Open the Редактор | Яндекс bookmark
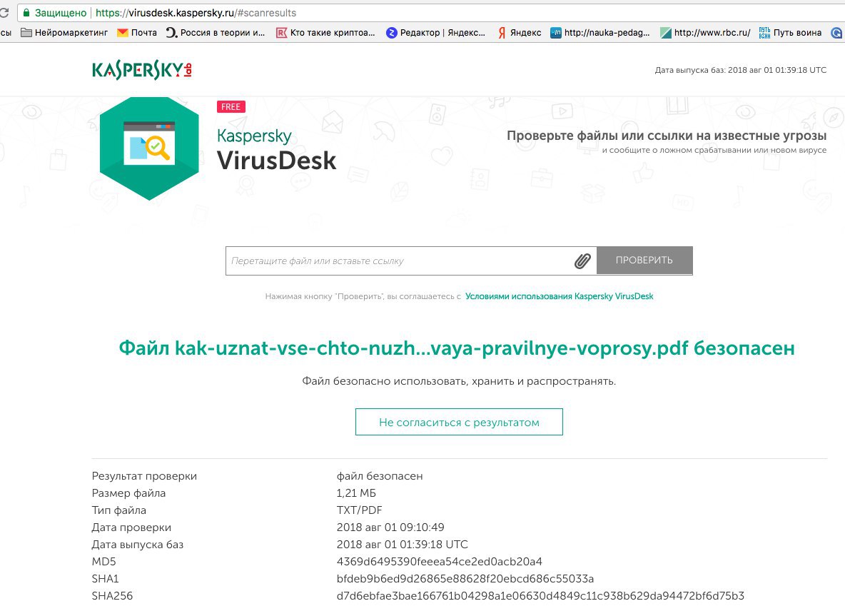Viewport: 845px width, 616px height. (435, 33)
